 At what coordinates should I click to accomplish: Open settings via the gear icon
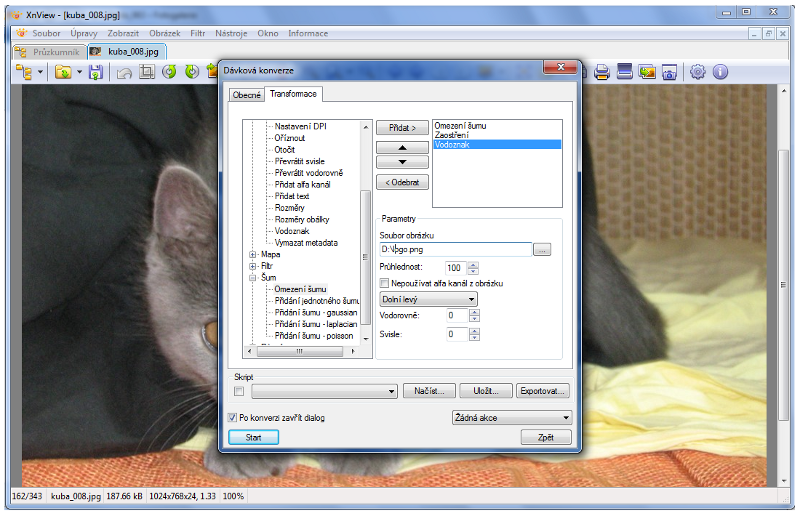click(x=698, y=72)
